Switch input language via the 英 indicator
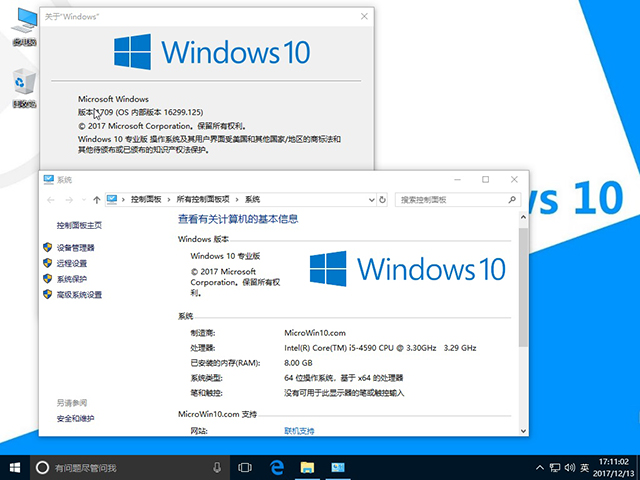Image resolution: width=640 pixels, height=480 pixels. 585,467
